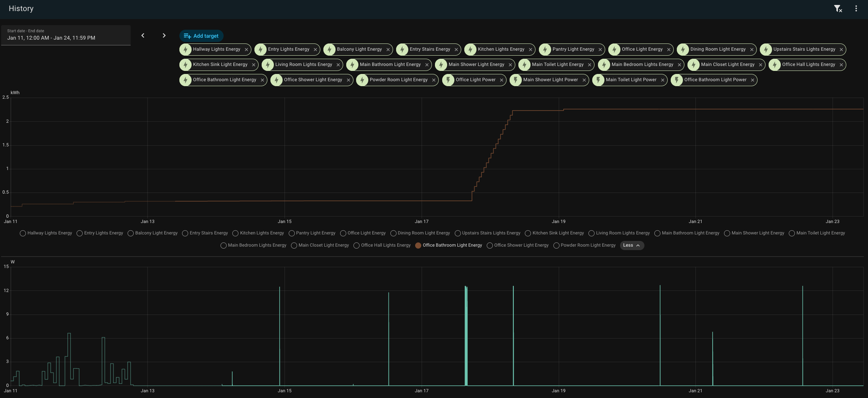Remove the Powder Room Light Energy chip

[434, 80]
